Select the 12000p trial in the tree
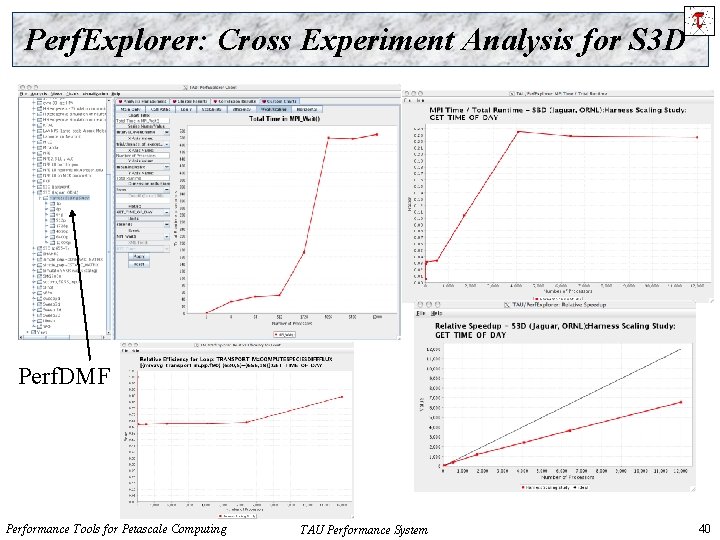Image resolution: width=720 pixels, height=540 pixels. tap(63, 242)
